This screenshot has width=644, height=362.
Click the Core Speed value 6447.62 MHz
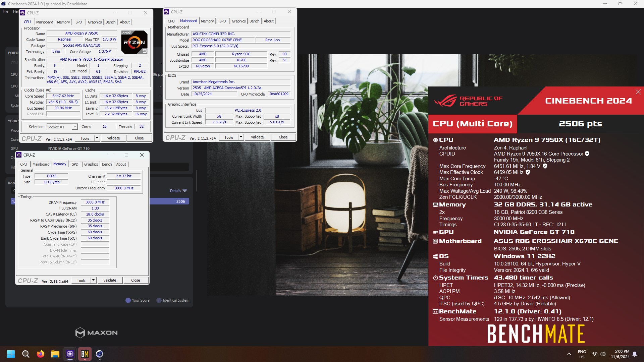pyautogui.click(x=63, y=96)
